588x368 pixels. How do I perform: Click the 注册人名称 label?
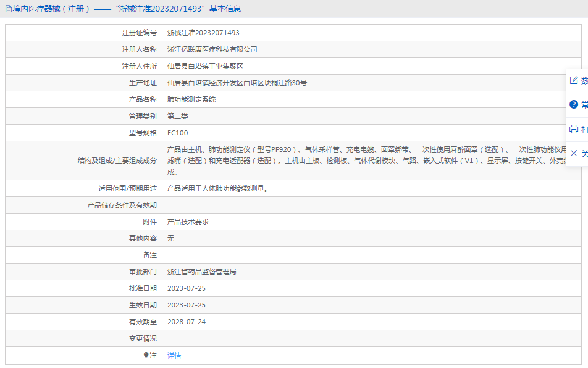click(x=139, y=49)
